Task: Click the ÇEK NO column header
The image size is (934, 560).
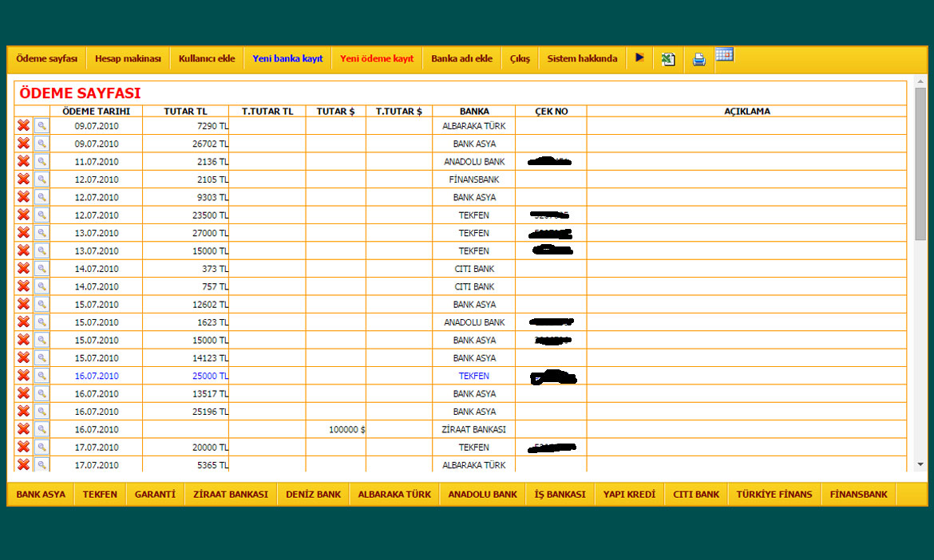Action: pos(551,111)
